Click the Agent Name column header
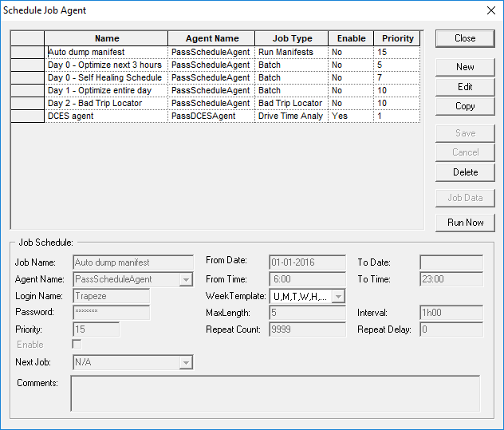 [211, 38]
